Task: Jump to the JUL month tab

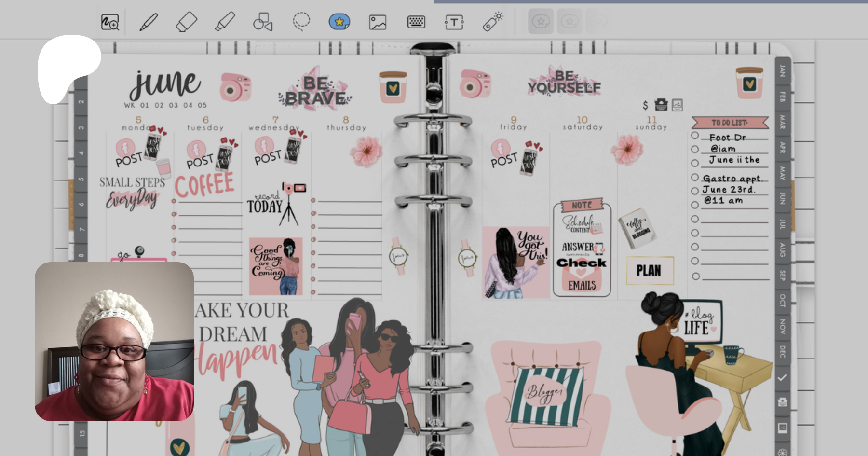Action: tap(782, 224)
